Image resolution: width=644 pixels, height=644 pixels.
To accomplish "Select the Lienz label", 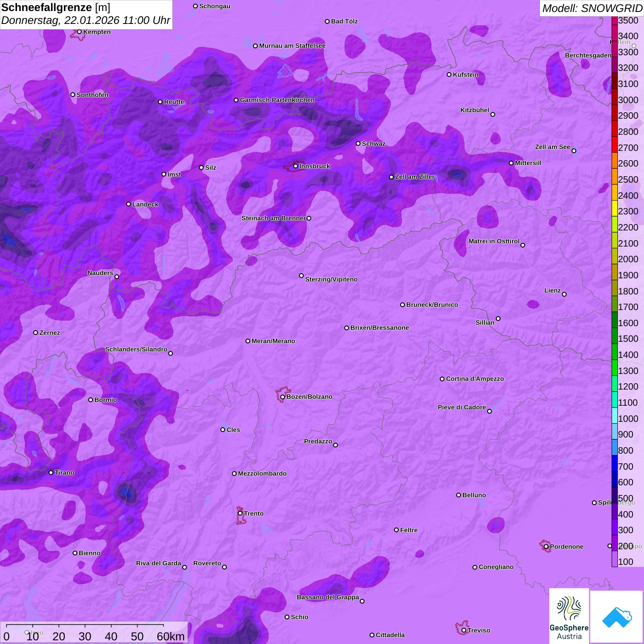I will [552, 290].
